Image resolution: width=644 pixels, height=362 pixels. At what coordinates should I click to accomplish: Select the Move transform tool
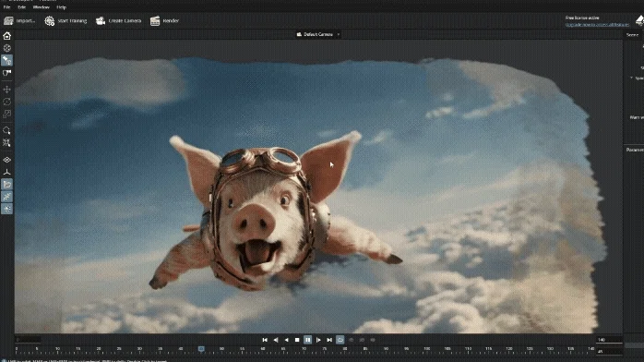pos(7,90)
